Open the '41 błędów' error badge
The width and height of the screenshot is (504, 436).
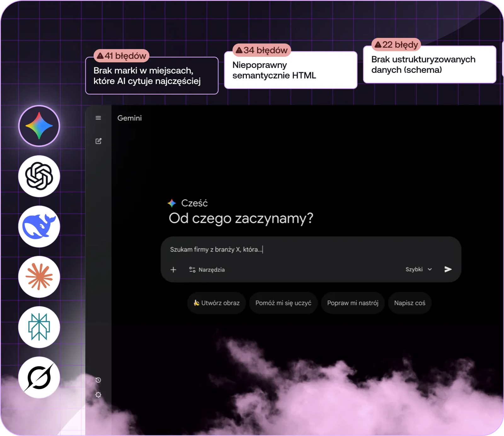[x=122, y=56]
